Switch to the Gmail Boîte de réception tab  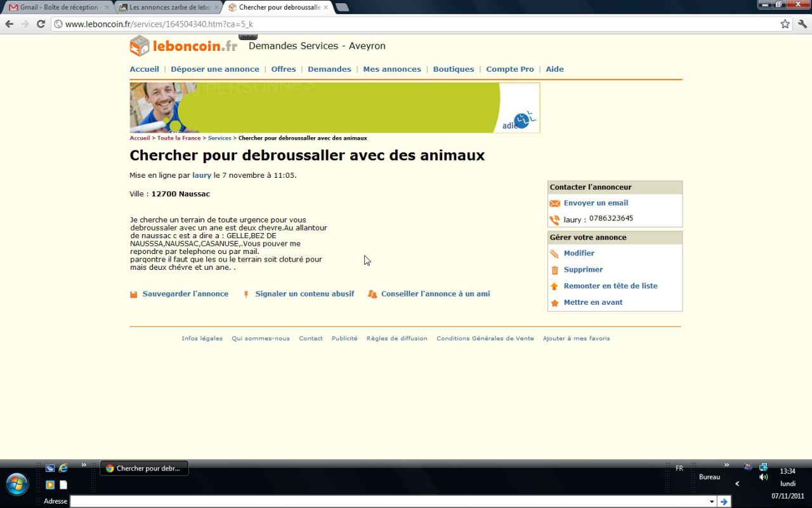(58, 8)
